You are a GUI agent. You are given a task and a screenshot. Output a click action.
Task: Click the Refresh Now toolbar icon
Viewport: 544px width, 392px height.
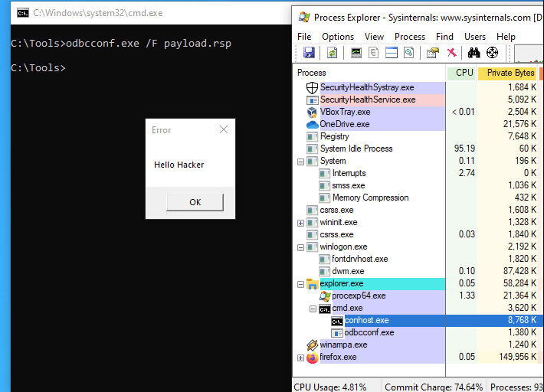332,53
